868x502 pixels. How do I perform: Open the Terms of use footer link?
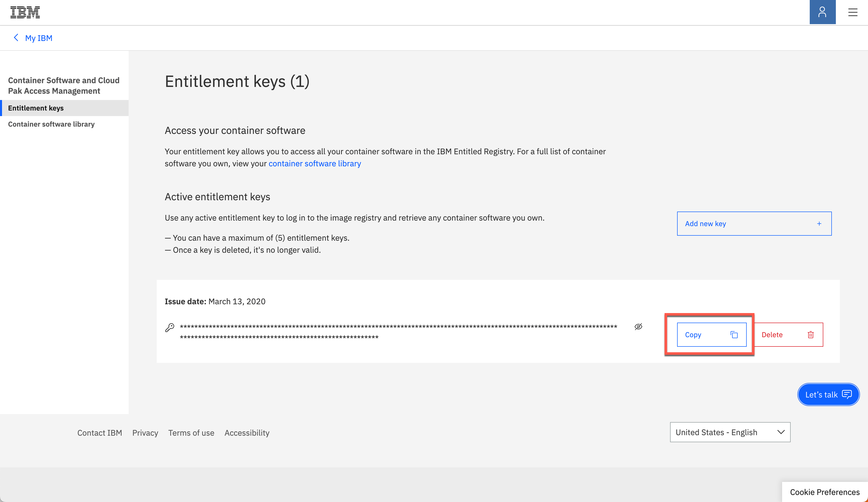pyautogui.click(x=191, y=433)
